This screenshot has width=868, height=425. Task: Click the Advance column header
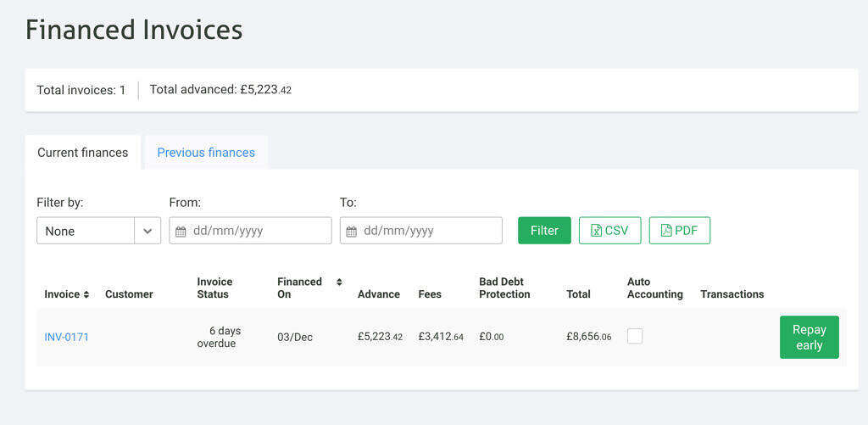click(x=378, y=294)
